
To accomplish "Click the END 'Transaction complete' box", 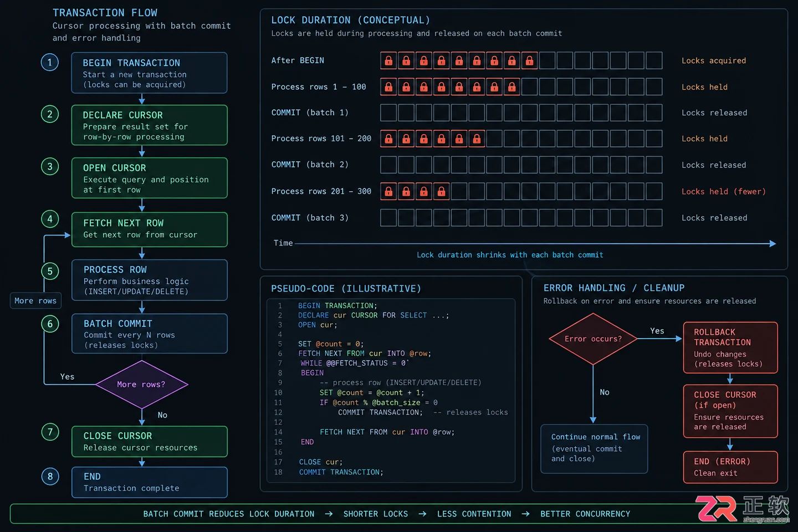I will click(x=150, y=482).
